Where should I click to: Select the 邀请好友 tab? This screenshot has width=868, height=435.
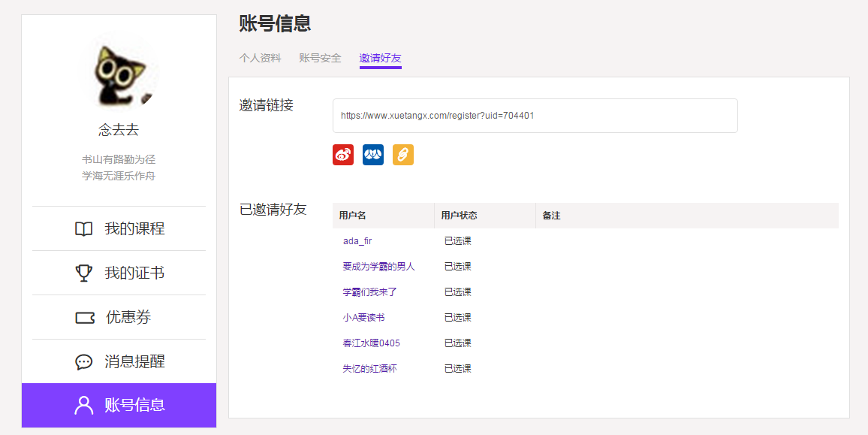pos(379,57)
